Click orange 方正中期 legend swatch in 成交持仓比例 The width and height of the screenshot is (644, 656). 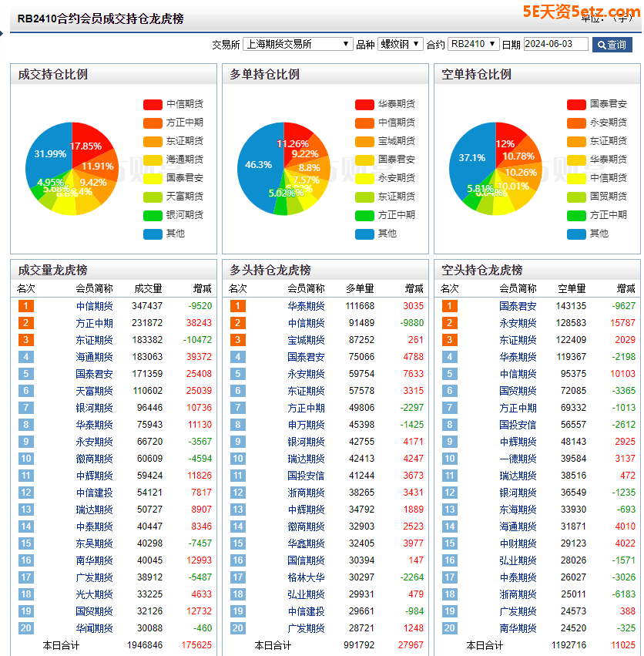(153, 123)
